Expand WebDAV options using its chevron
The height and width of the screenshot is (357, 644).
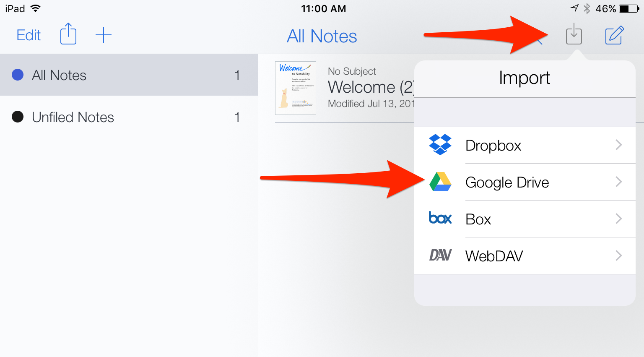618,255
